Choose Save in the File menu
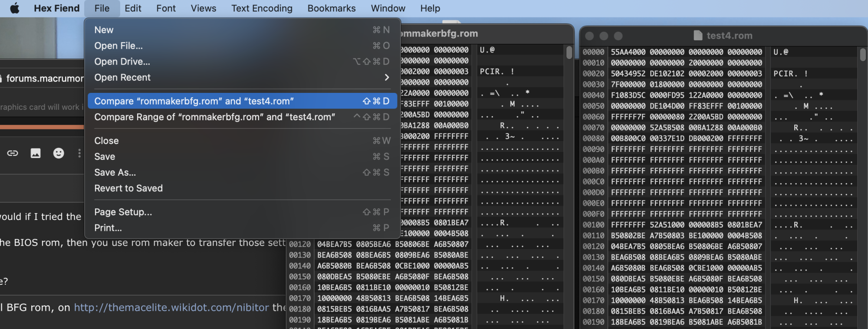 pyautogui.click(x=242, y=157)
